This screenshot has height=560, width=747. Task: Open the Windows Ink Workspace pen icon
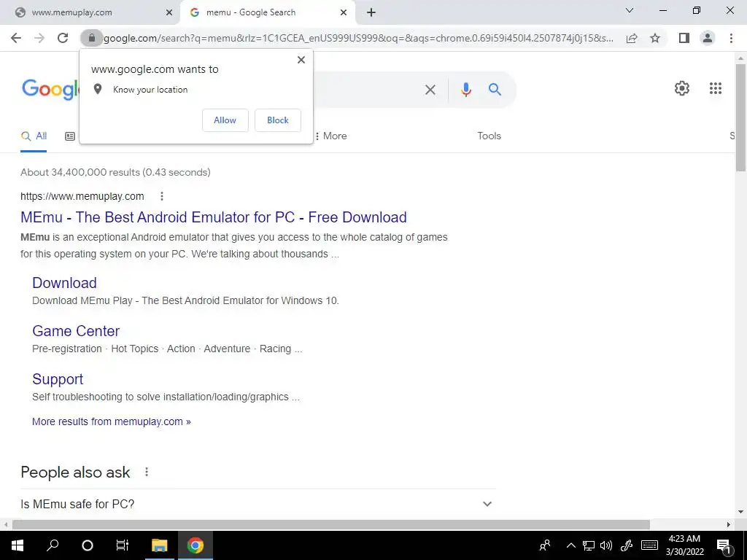[627, 545]
